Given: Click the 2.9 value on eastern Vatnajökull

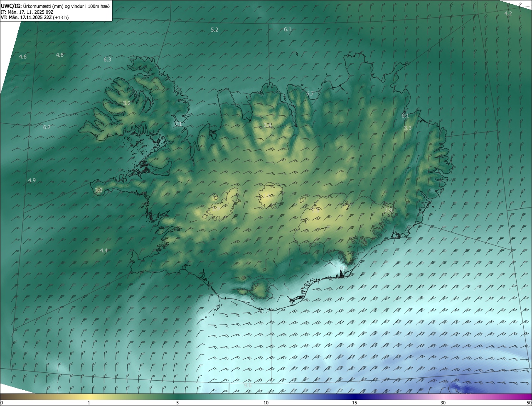Looking at the screenshot, I should pos(388,210).
